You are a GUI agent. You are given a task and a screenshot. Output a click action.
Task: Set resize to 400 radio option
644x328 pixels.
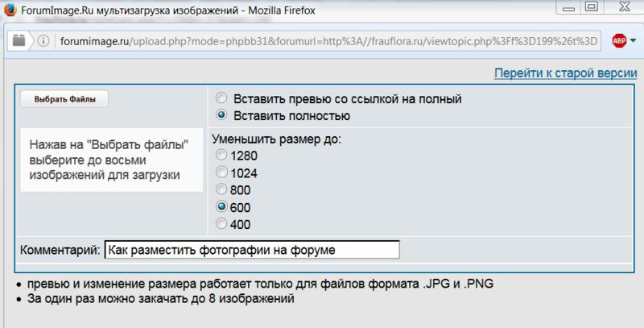point(221,223)
